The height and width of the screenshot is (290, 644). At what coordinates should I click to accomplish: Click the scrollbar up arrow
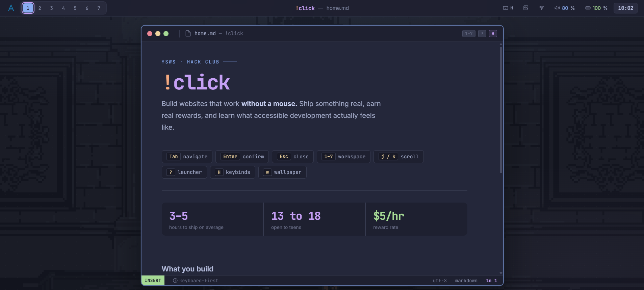pyautogui.click(x=501, y=44)
